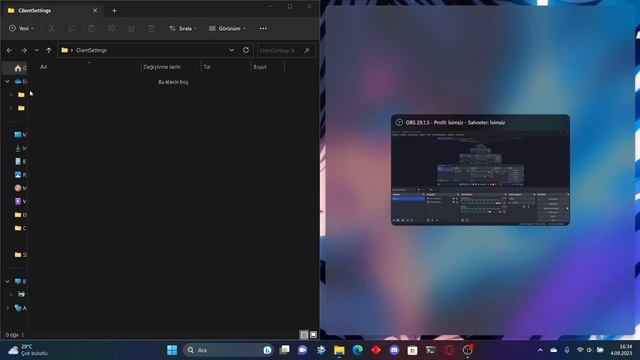Open Microsoft Store from the taskbar
The height and width of the screenshot is (360, 640).
tap(413, 350)
